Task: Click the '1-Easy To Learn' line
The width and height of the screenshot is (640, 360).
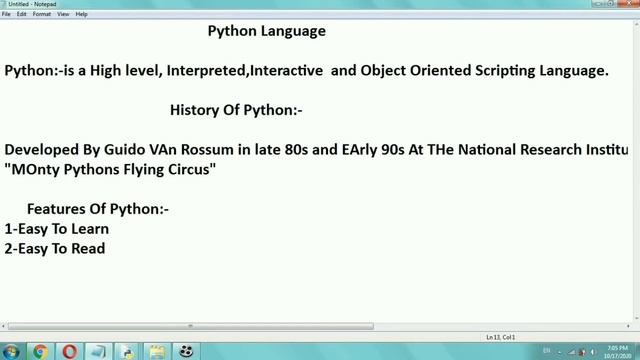Action: point(57,229)
